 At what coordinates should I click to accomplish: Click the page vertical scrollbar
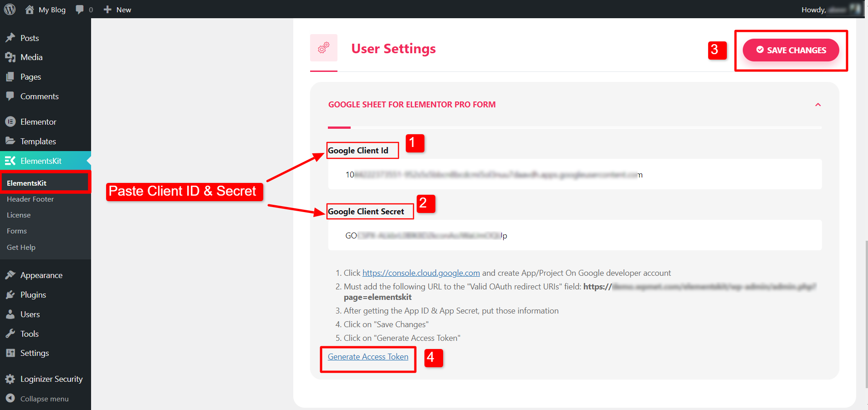(866, 314)
